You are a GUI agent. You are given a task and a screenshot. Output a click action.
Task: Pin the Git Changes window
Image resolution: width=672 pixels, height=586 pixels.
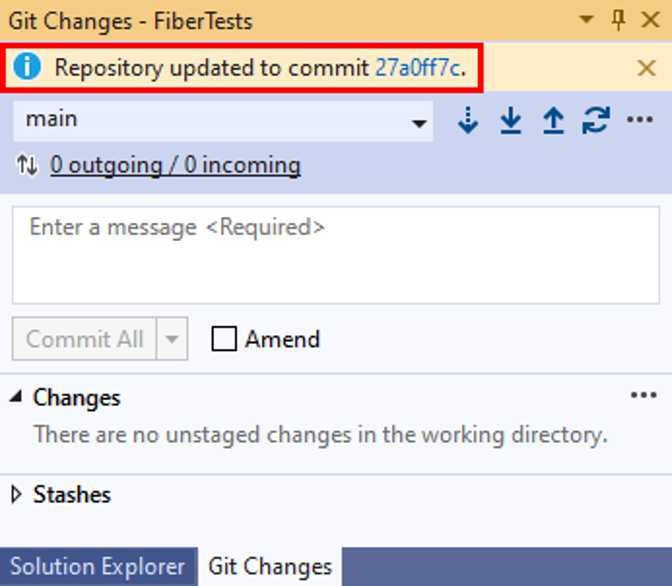618,20
